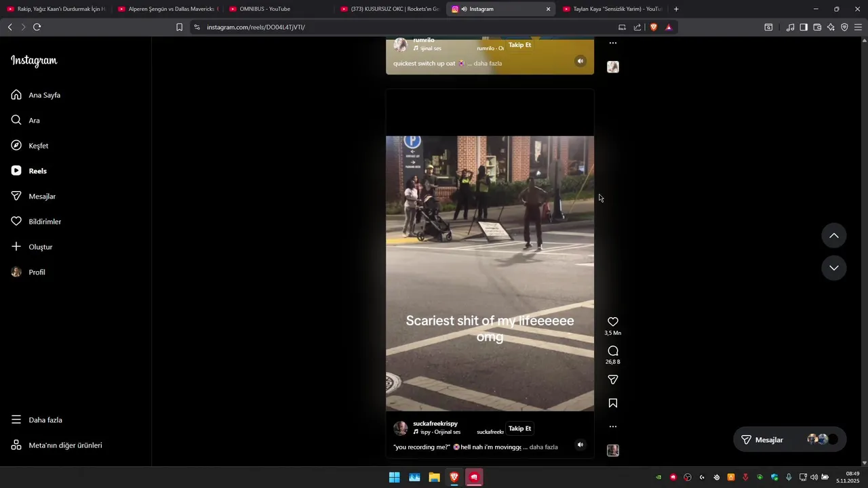Click microphone icon in system tray
868x488 pixels.
(789, 477)
